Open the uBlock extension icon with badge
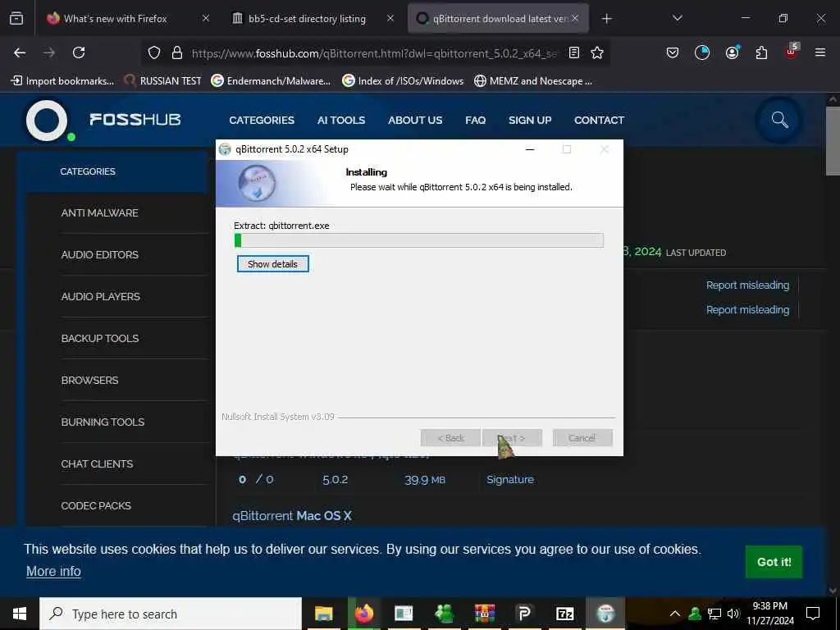Image resolution: width=840 pixels, height=630 pixels. click(x=792, y=52)
